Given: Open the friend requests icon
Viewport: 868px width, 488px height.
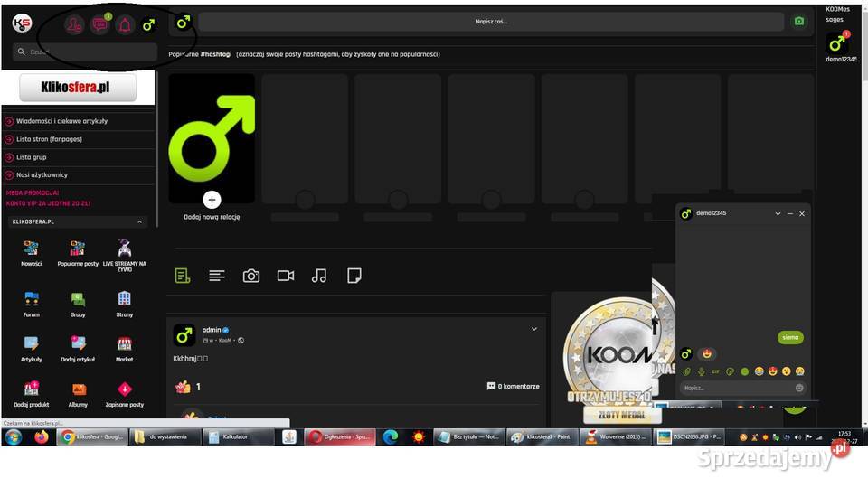Looking at the screenshot, I should (x=75, y=25).
